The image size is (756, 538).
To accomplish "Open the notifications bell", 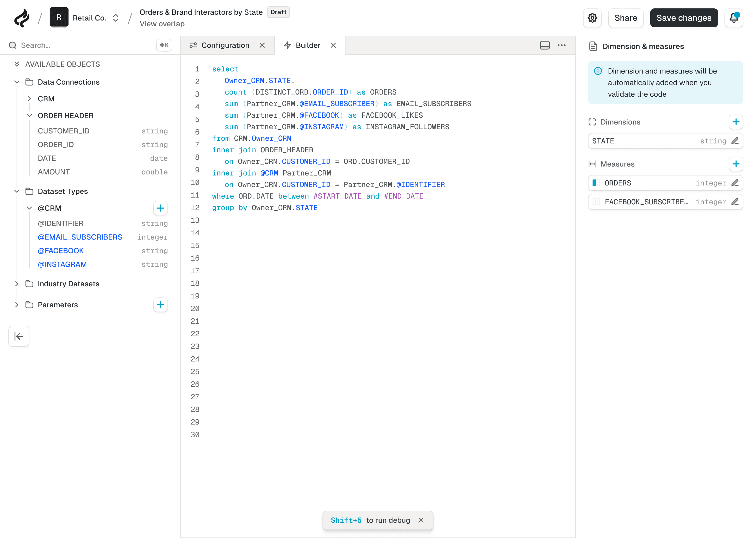I will [734, 18].
